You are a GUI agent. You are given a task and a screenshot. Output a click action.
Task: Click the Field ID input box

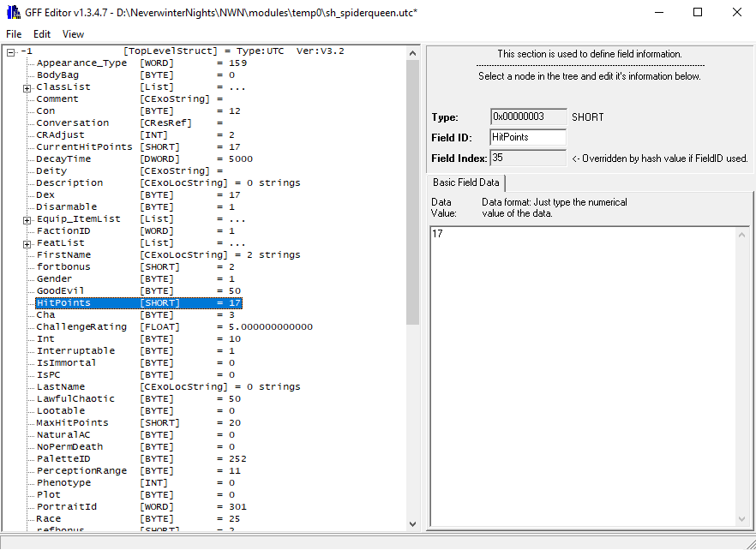pos(528,137)
